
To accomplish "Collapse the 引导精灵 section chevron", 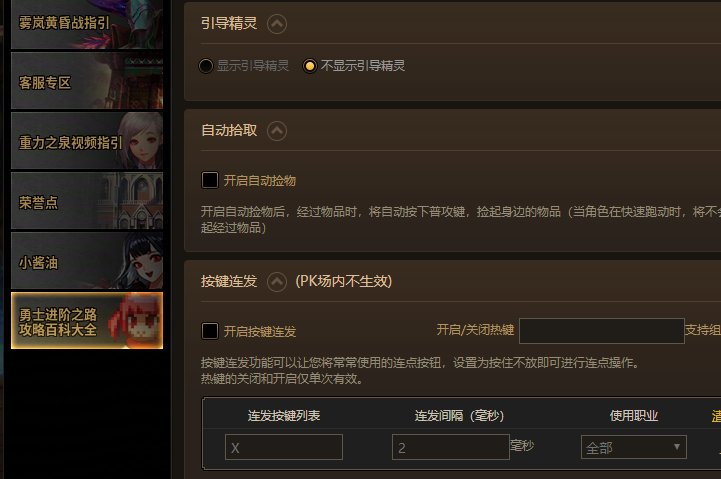I will coord(277,24).
